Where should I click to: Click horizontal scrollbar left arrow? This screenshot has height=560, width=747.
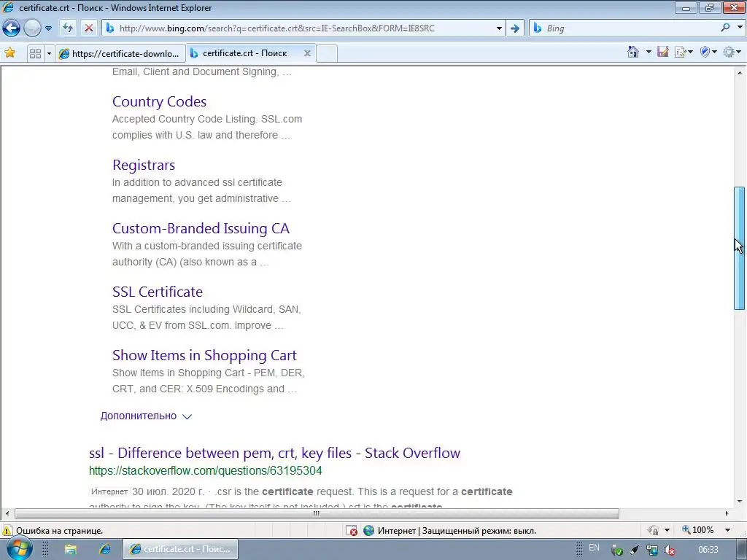(7, 513)
